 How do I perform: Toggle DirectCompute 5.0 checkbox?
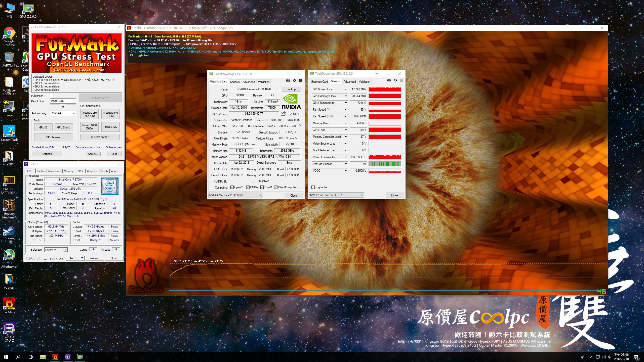click(276, 187)
